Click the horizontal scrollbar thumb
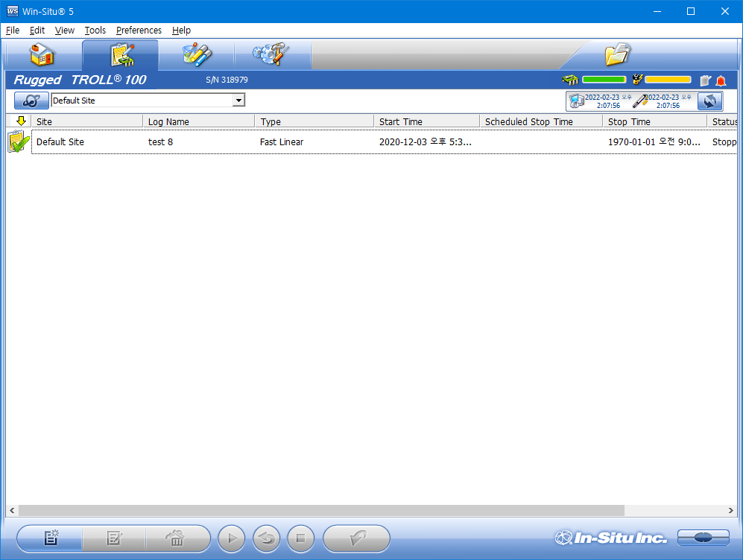Screen dimensions: 743x560 point(321,510)
